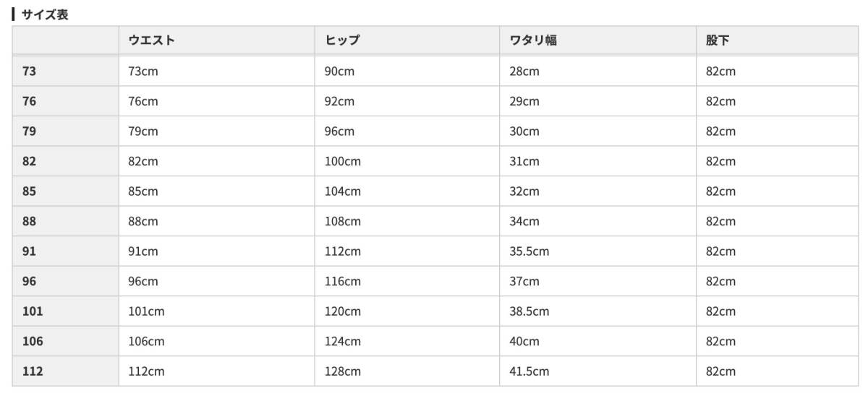The image size is (868, 401).
Task: Click the サイズ表 section heading
Action: coord(45,14)
